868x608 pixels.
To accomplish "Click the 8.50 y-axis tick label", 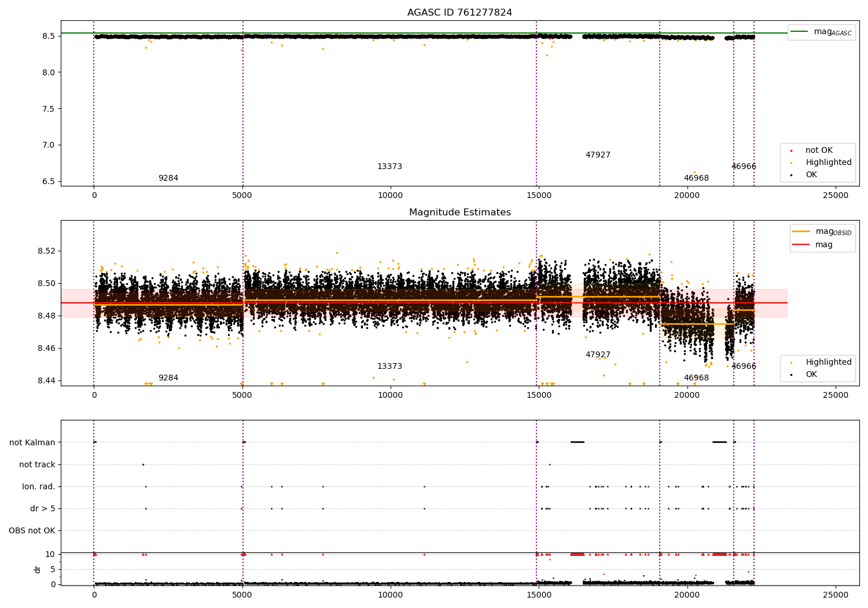I will coord(46,283).
